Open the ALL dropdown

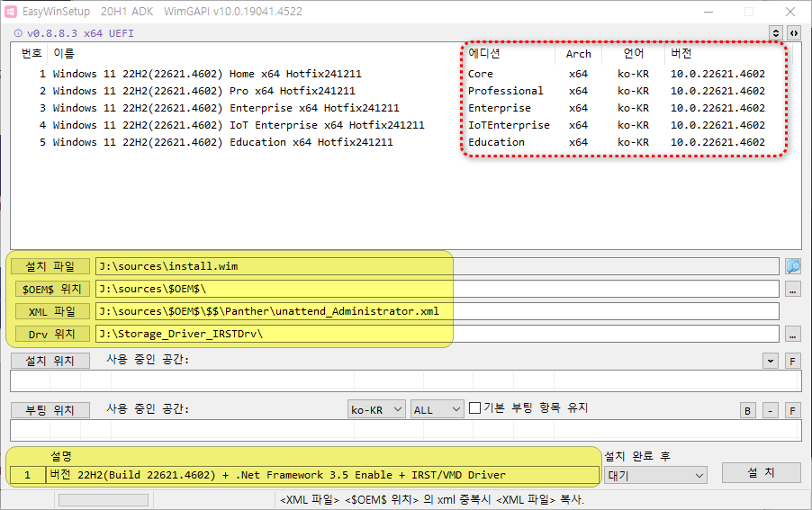(438, 409)
